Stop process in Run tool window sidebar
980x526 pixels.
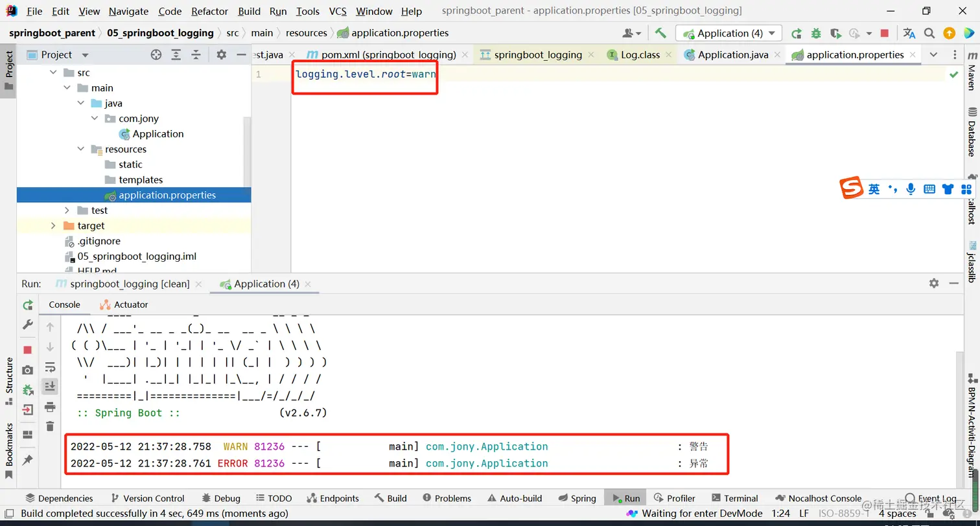click(27, 350)
